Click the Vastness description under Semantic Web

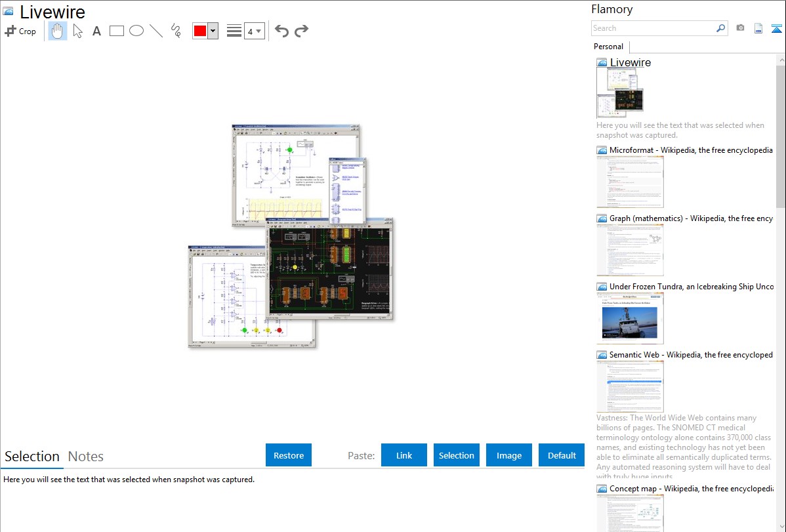(x=684, y=446)
